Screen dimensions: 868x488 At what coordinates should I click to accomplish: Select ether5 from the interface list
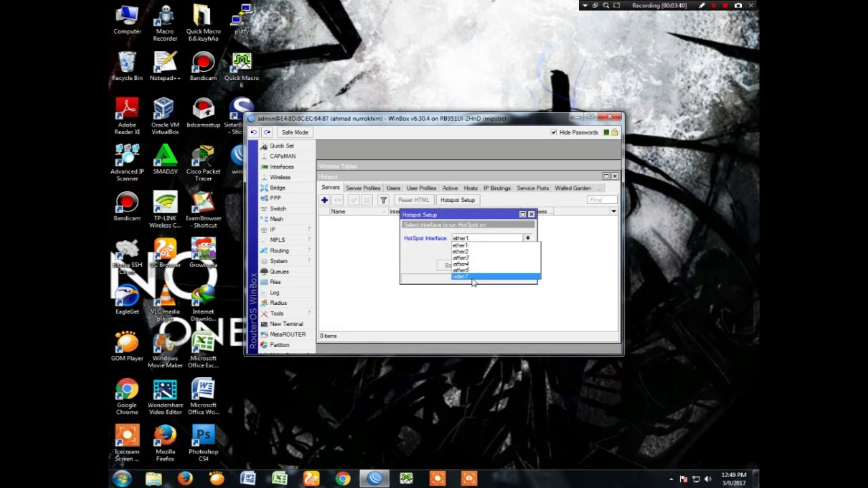[x=496, y=270]
